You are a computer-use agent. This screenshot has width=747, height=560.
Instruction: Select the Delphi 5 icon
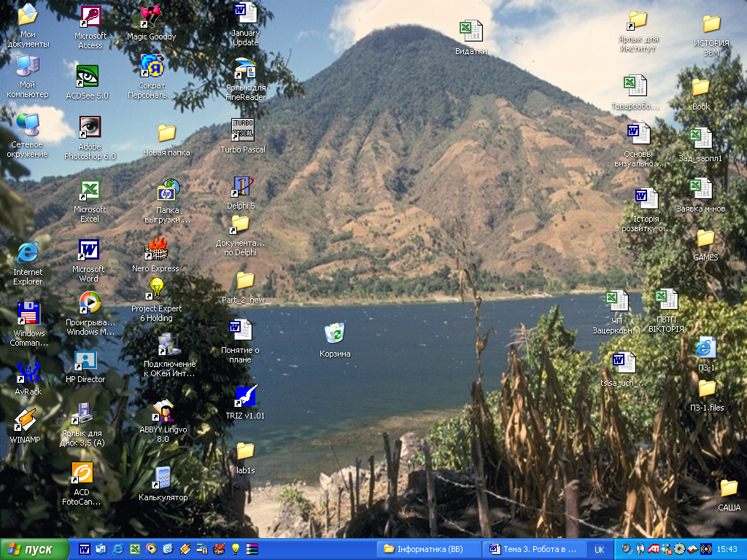(241, 187)
